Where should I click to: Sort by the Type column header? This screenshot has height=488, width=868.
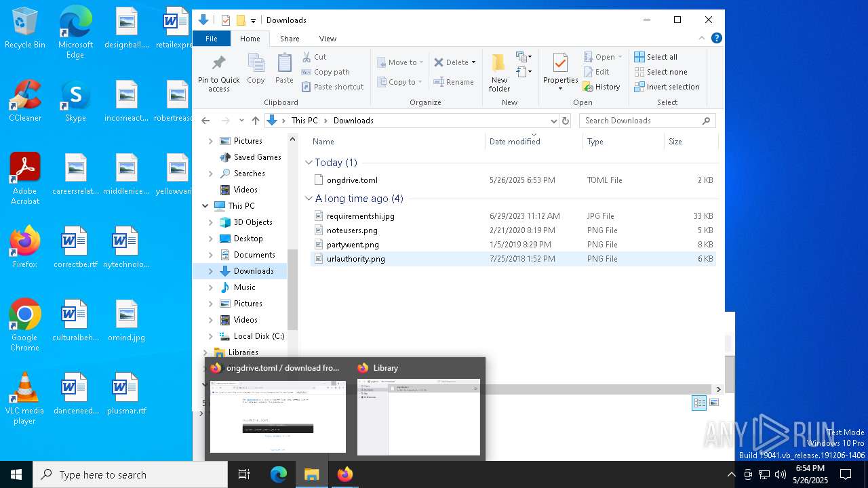point(623,142)
